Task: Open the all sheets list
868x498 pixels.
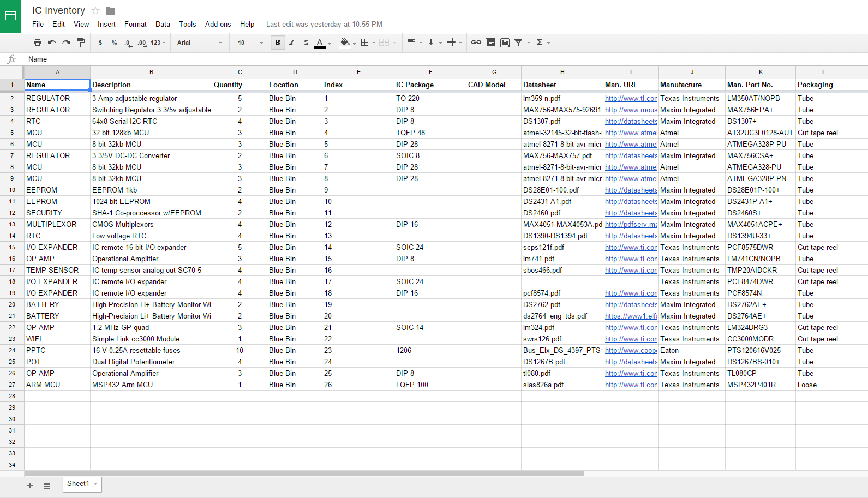Action: pyautogui.click(x=47, y=485)
